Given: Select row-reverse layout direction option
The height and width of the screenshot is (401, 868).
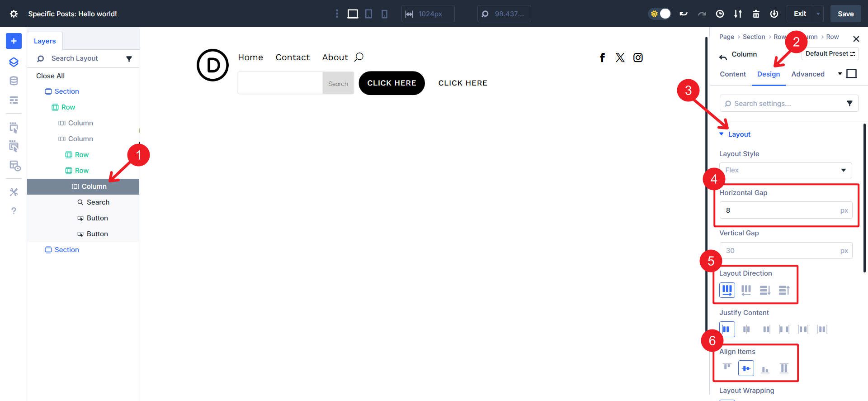Looking at the screenshot, I should (746, 290).
